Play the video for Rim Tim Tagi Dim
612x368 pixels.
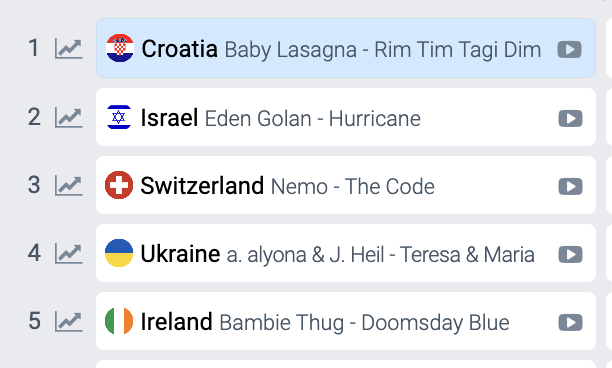tap(569, 50)
